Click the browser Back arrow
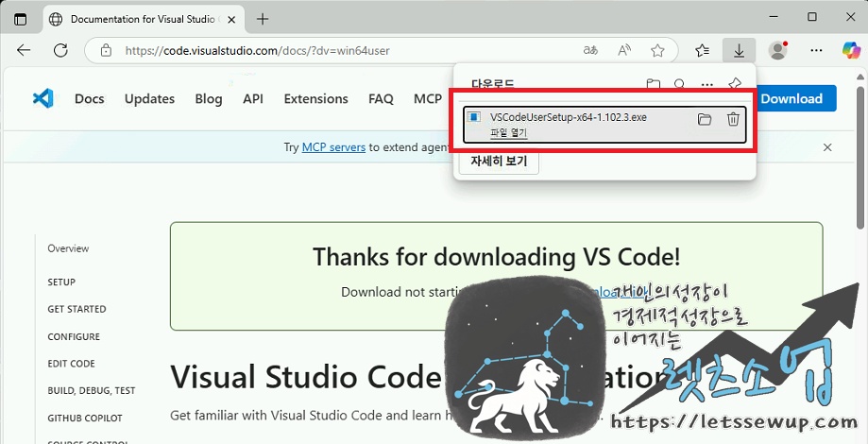This screenshot has height=444, width=868. pos(24,51)
